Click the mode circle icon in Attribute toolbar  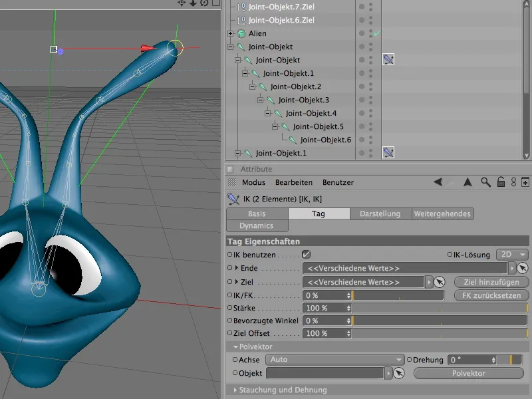513,182
